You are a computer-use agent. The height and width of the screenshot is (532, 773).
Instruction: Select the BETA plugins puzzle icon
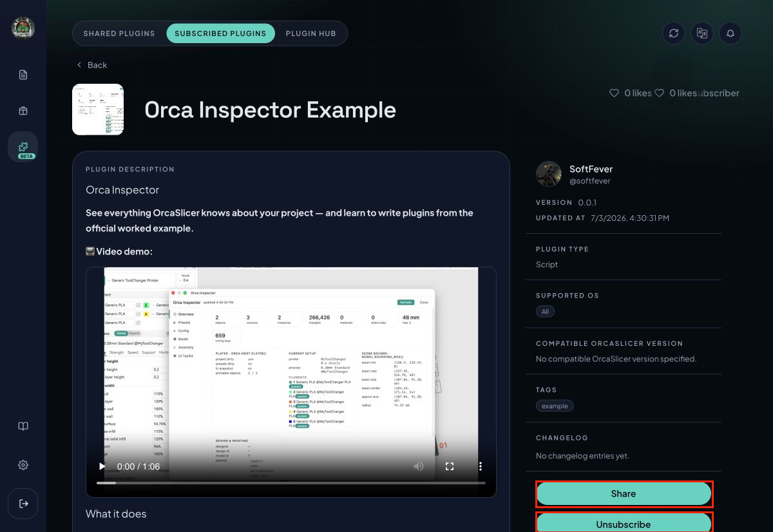pos(23,147)
